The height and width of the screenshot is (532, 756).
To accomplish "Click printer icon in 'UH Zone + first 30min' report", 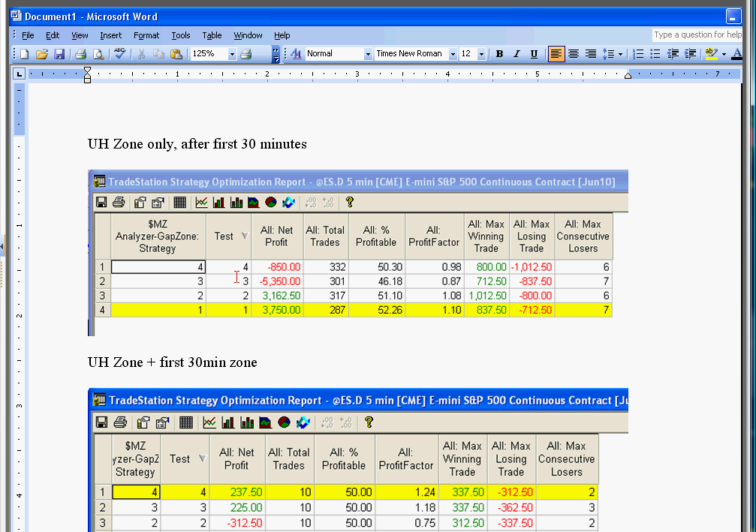I will (x=120, y=422).
